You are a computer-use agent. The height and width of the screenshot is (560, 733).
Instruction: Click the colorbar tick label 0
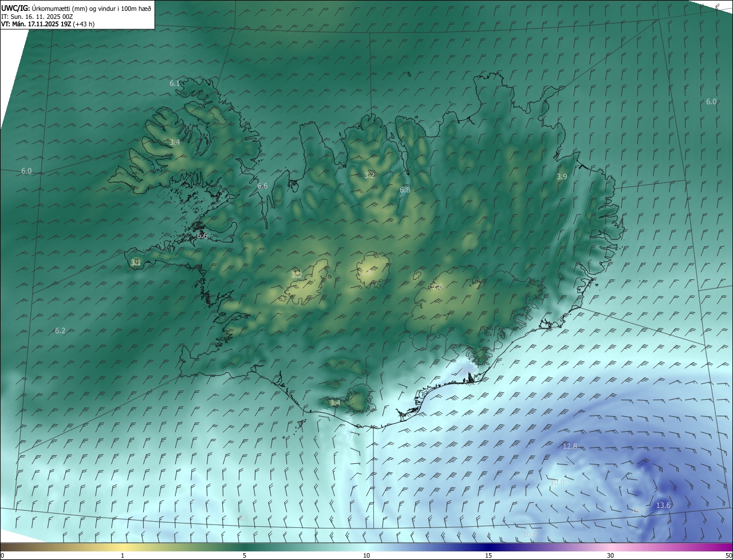[2, 555]
